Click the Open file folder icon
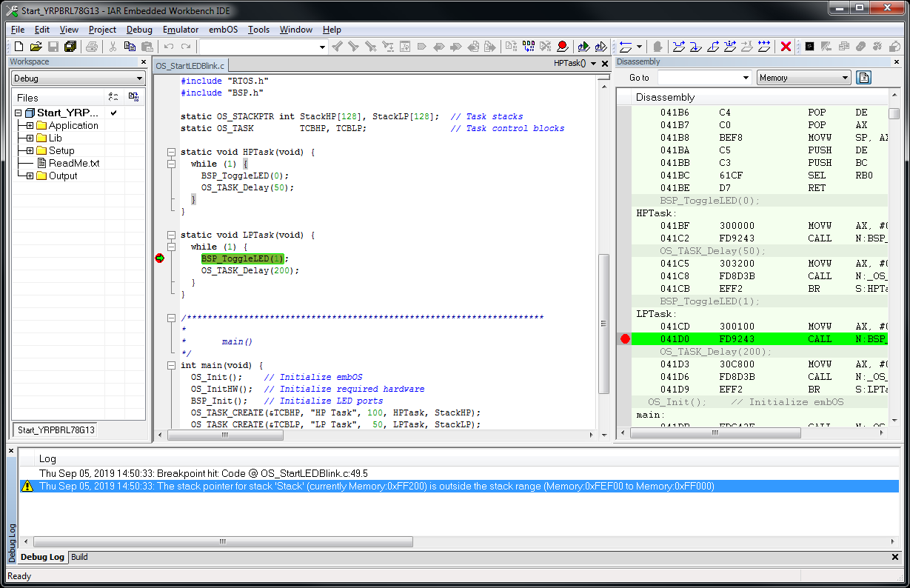This screenshot has height=588, width=910. click(36, 47)
